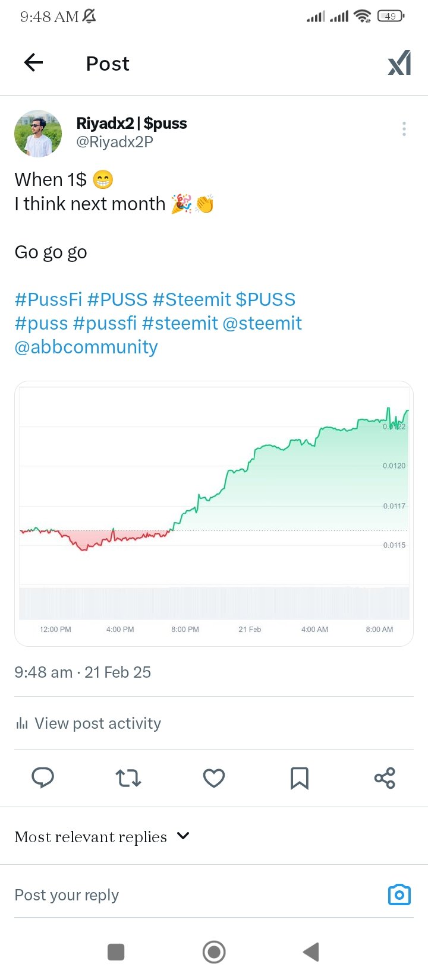Like the post with heart icon
The height and width of the screenshot is (980, 428).
pos(214,777)
